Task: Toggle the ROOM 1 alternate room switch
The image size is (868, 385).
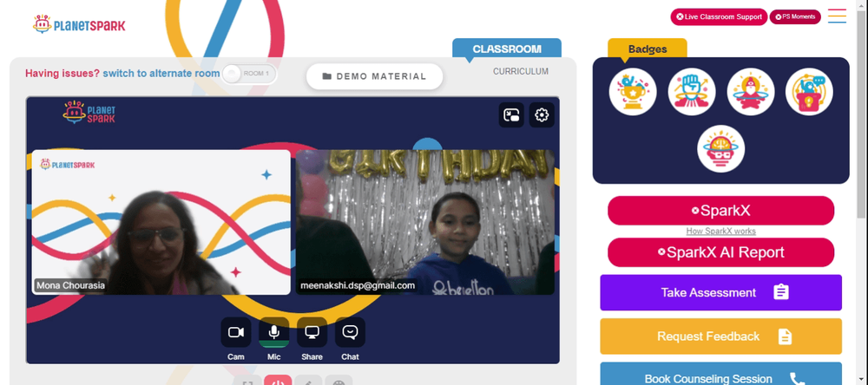Action: coord(248,74)
